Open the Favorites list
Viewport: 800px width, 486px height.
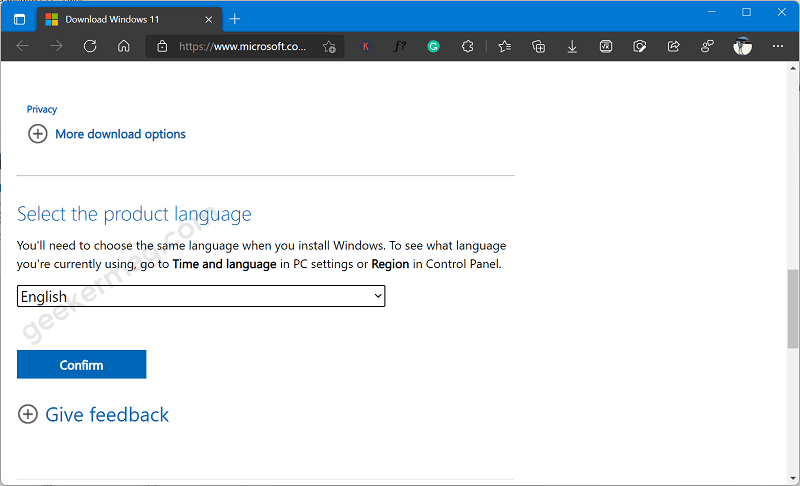[x=505, y=46]
